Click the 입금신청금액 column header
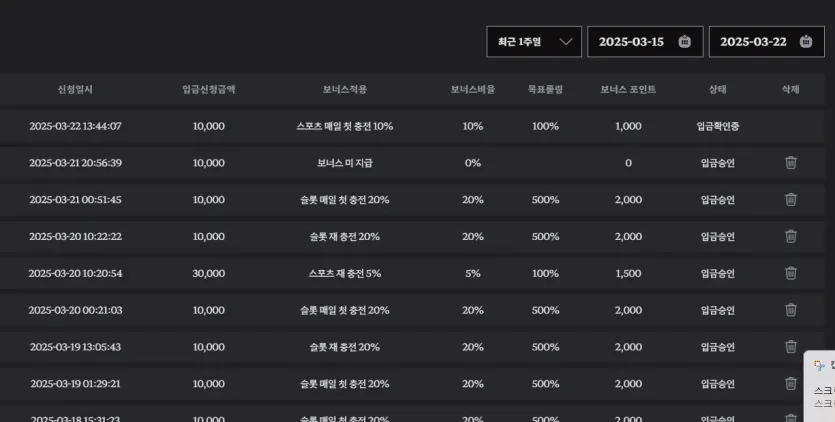835x422 pixels. 209,90
